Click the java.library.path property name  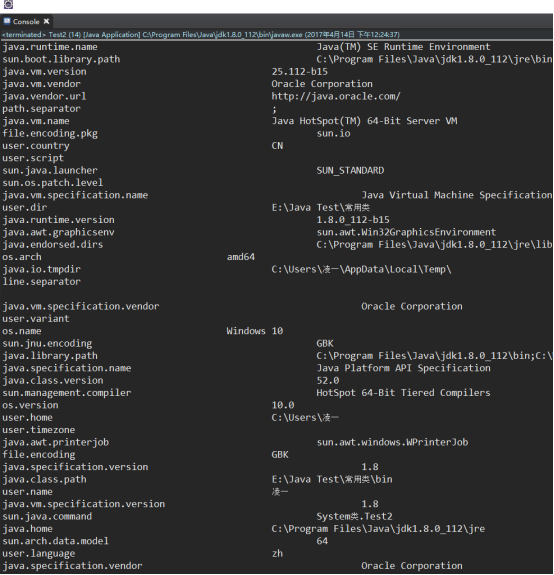coord(50,356)
